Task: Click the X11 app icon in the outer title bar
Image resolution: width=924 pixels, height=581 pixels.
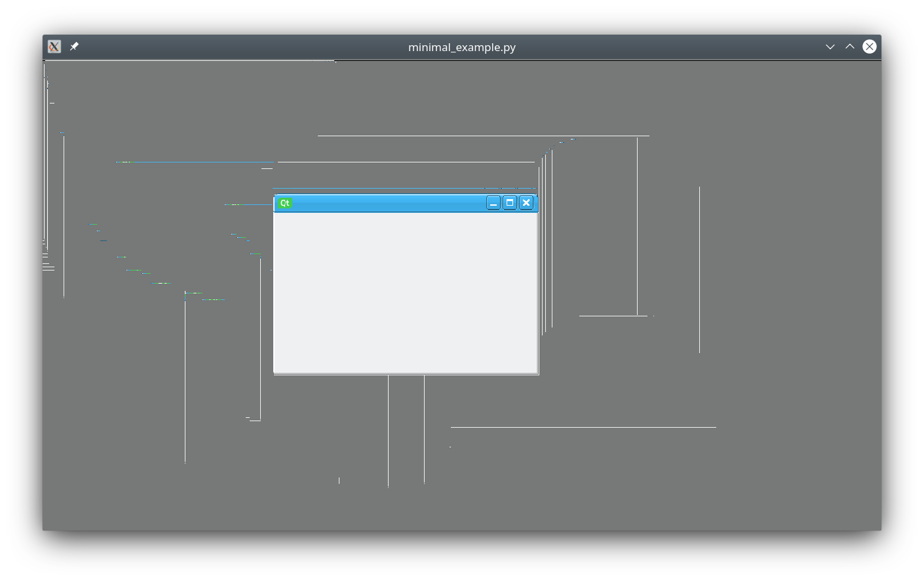Action: pos(54,47)
